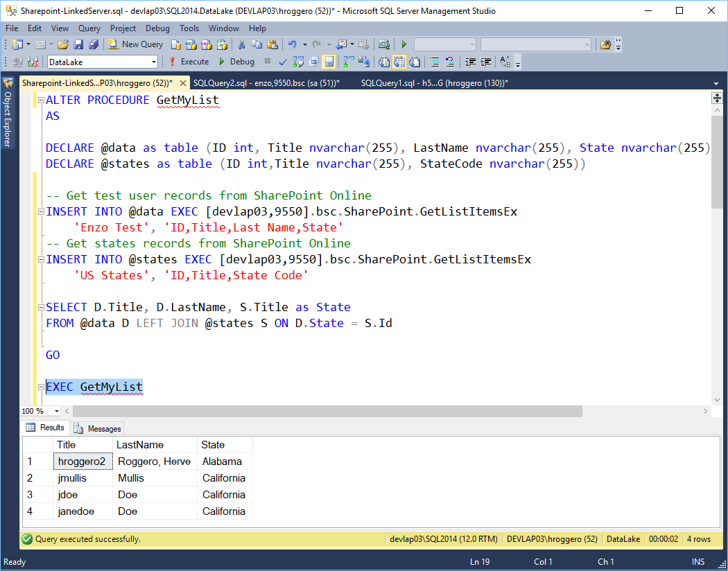Click the Paste clipboard icon
The width and height of the screenshot is (728, 571).
(x=272, y=44)
